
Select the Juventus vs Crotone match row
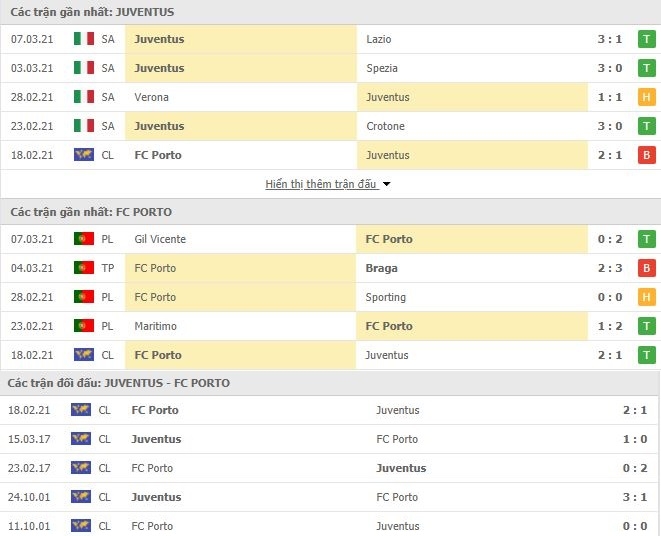coord(330,126)
